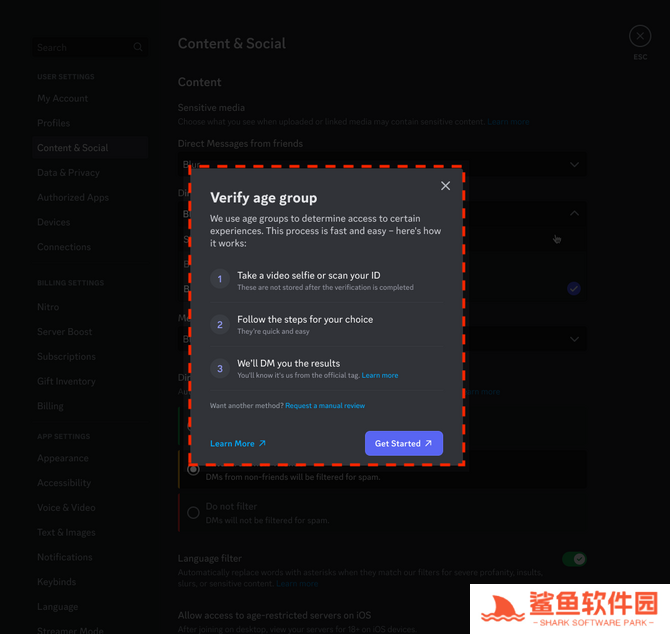Click Request a manual review link
The image size is (670, 634).
(x=325, y=406)
